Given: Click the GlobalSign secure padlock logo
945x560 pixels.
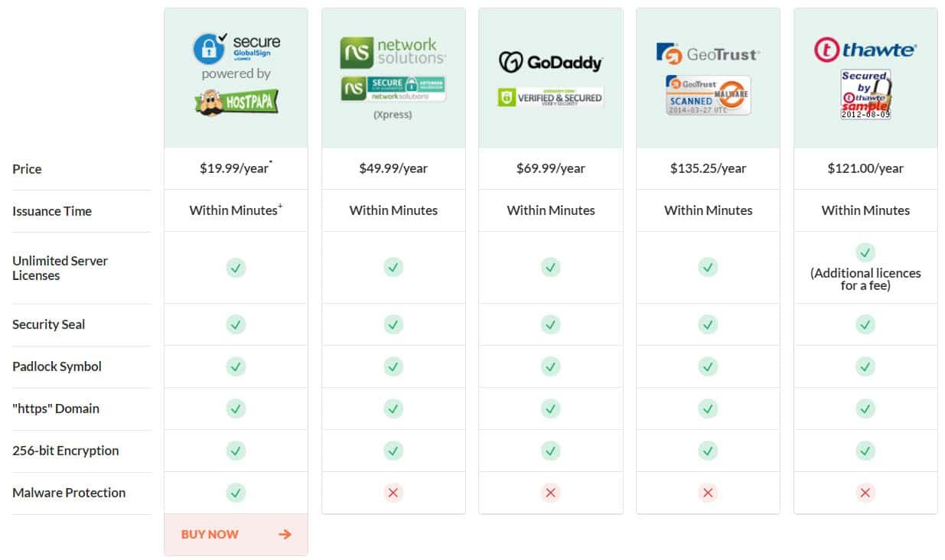Looking at the screenshot, I should [236, 48].
